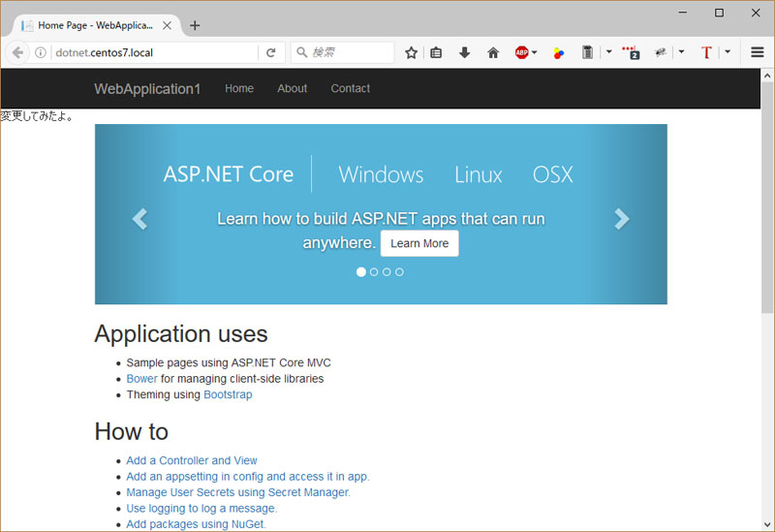This screenshot has width=775, height=532.
Task: Click the red T extension icon
Action: coord(706,52)
